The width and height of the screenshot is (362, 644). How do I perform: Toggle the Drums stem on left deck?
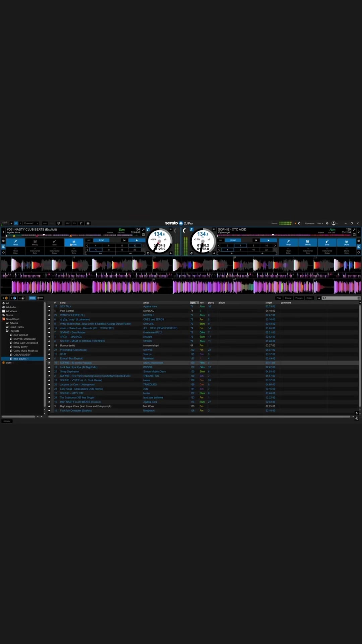pyautogui.click(x=74, y=242)
